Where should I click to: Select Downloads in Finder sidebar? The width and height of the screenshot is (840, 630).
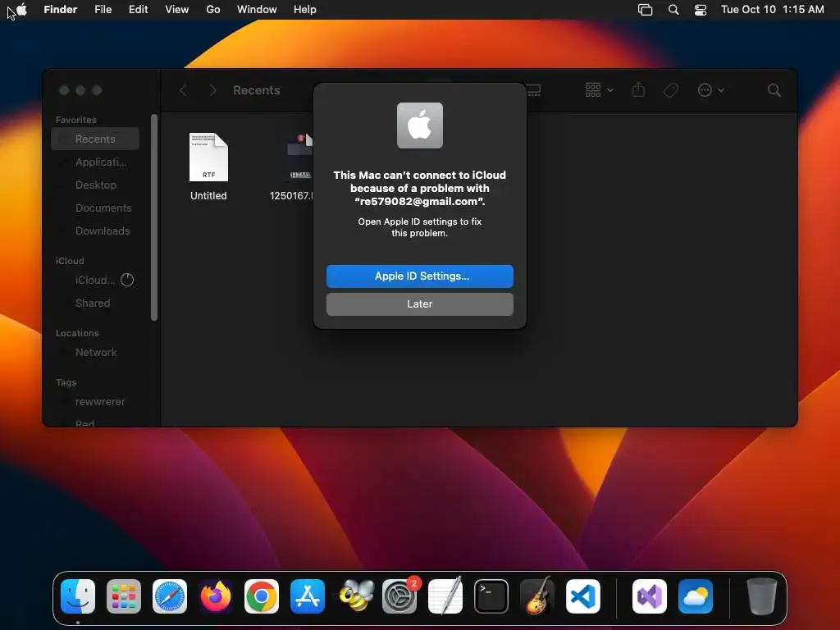95,231
